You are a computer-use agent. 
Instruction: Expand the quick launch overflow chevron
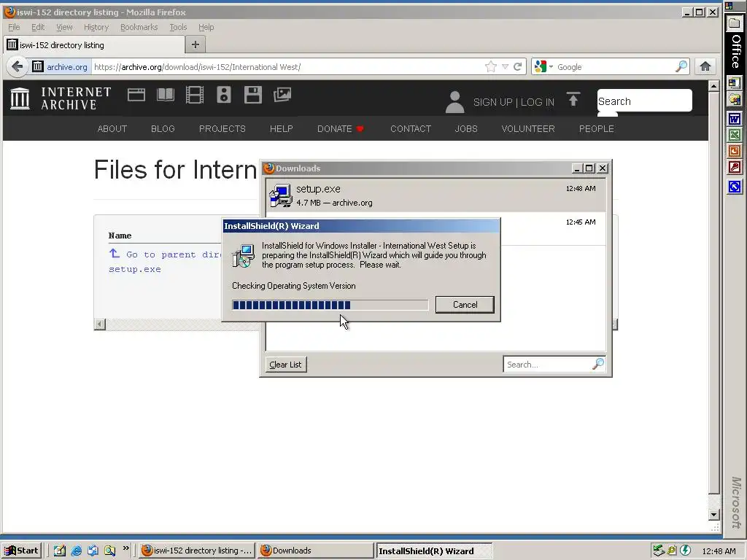click(x=125, y=548)
